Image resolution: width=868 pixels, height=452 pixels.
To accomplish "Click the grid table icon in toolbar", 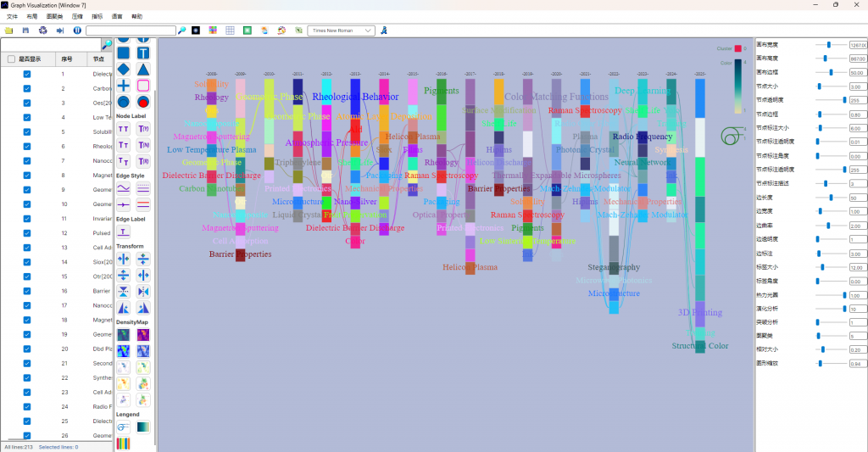I will click(230, 31).
